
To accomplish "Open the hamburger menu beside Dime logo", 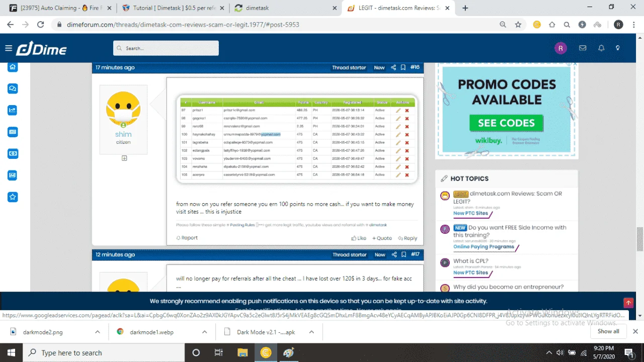I will pos(8,48).
